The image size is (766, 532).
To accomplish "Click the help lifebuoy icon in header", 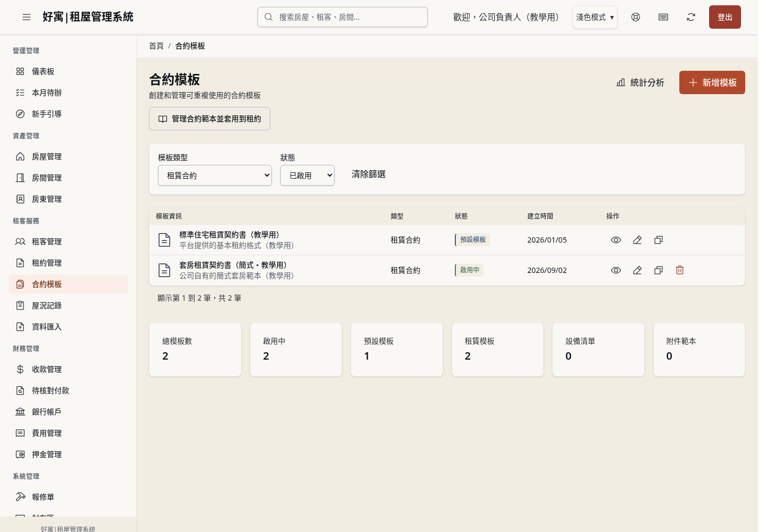I will pyautogui.click(x=636, y=17).
